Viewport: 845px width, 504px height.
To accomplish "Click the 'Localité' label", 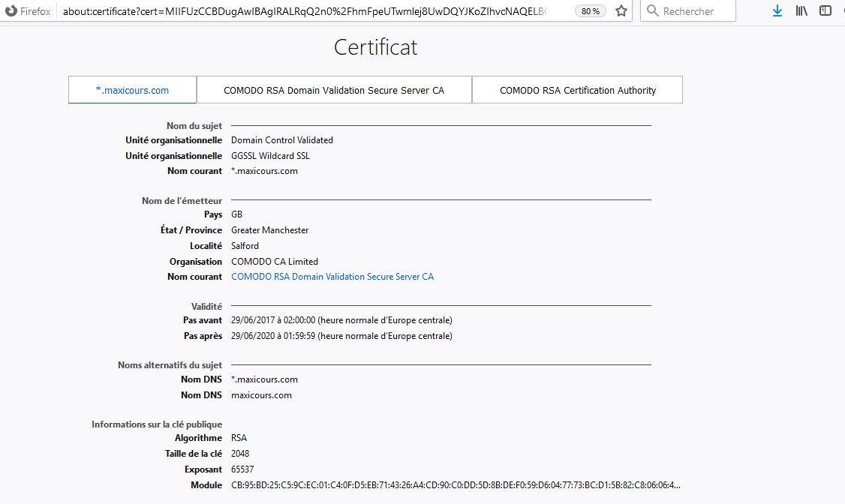I will 206,245.
